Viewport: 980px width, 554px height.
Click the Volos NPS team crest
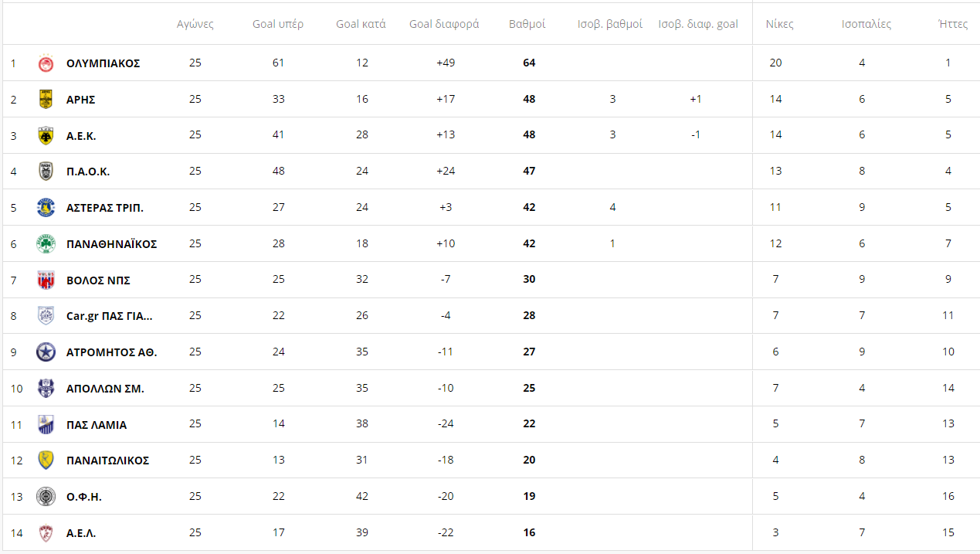(x=46, y=280)
